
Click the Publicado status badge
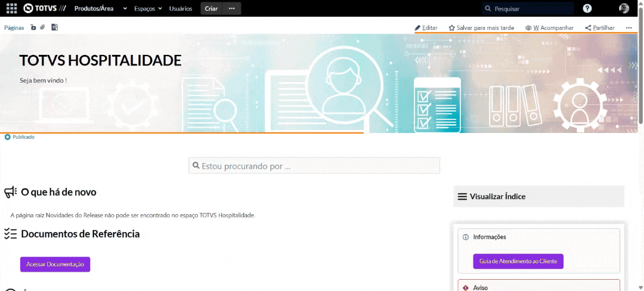pyautogui.click(x=19, y=137)
